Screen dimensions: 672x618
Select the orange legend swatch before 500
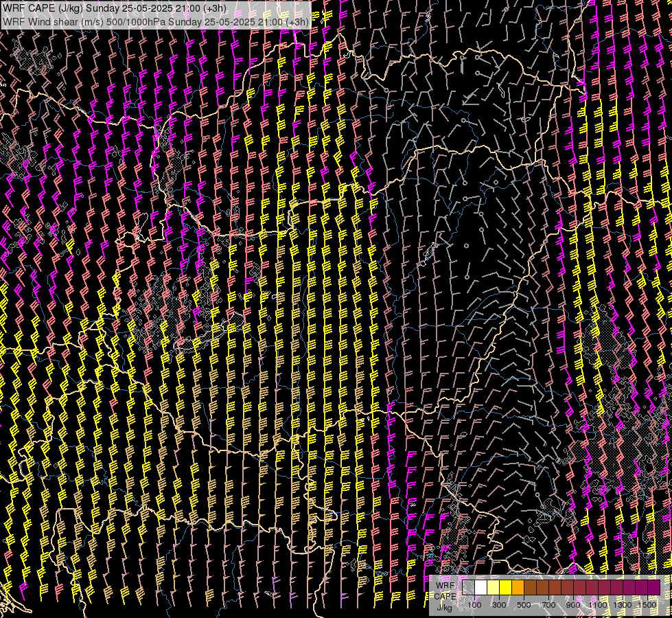[x=518, y=588]
